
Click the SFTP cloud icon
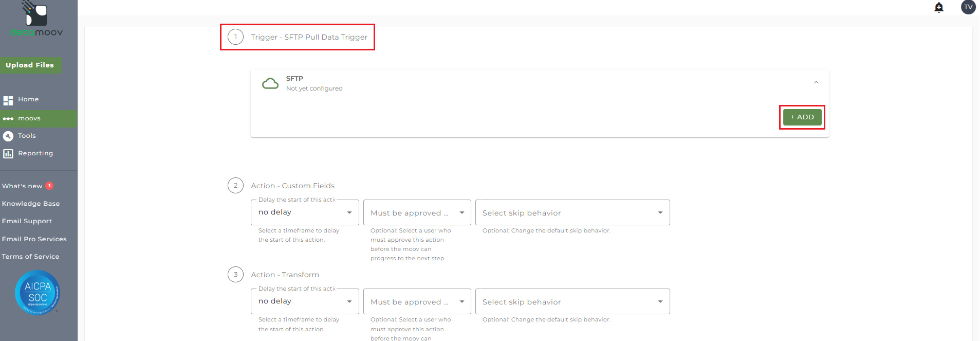coord(270,83)
